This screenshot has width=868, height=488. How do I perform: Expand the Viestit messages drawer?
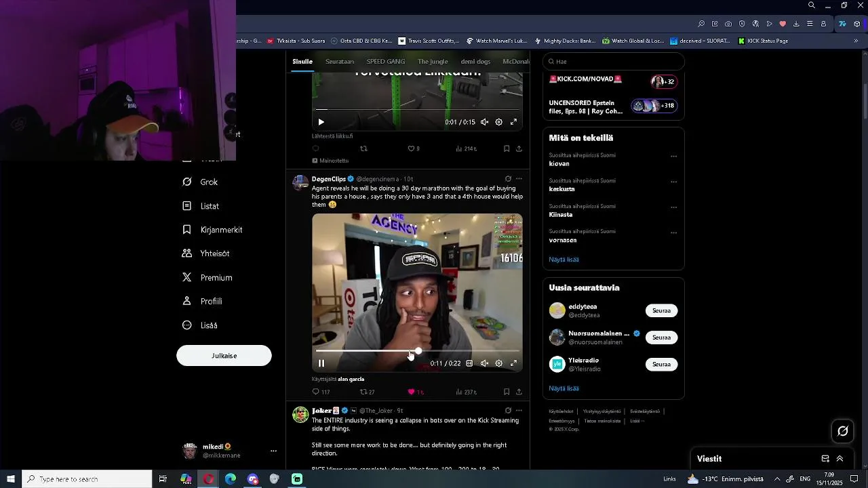tap(840, 459)
